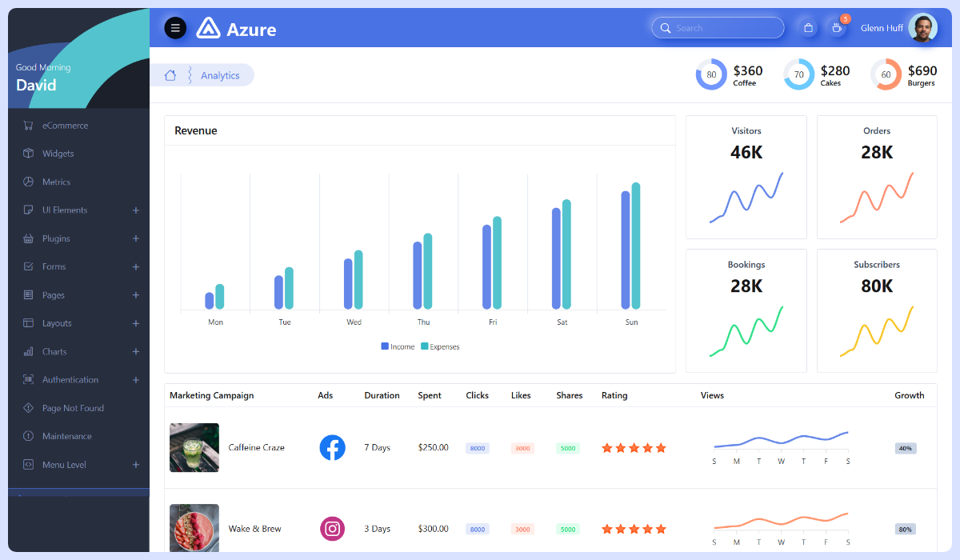Toggle the sidebar with the hamburger button

[x=175, y=27]
